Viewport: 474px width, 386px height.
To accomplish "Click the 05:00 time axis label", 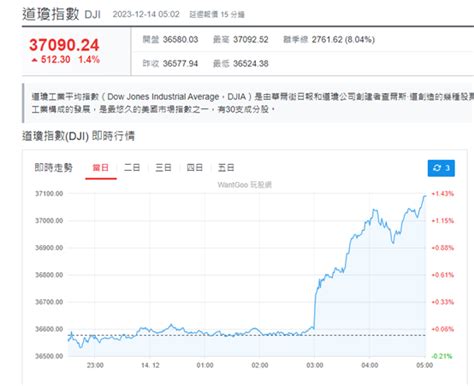I will [425, 365].
